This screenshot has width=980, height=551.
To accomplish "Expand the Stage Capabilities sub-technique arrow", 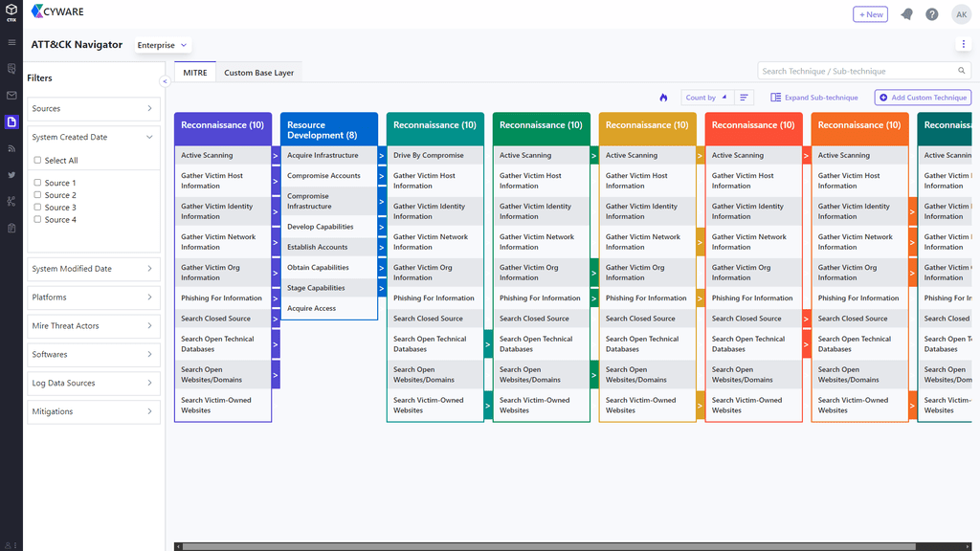I will coord(381,289).
